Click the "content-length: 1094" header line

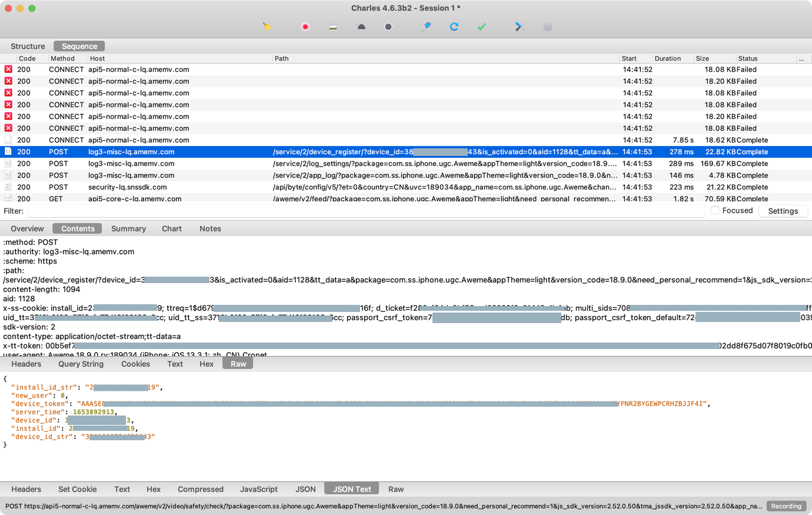coord(41,289)
